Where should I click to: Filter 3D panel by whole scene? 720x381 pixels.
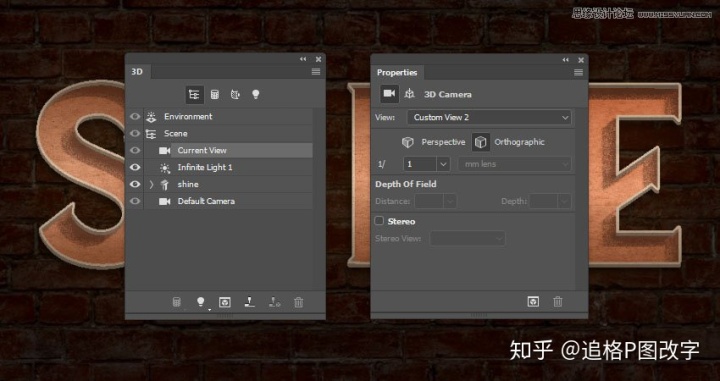(194, 95)
